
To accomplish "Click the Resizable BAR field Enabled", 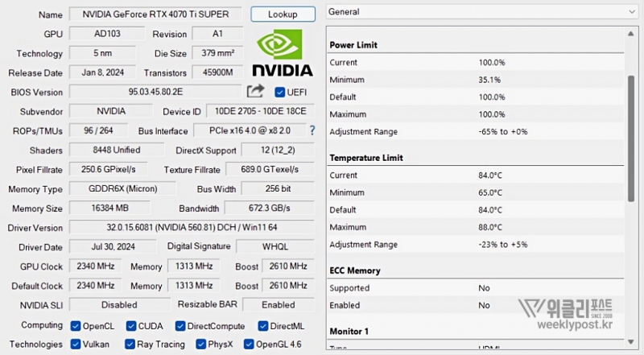I will 279,305.
